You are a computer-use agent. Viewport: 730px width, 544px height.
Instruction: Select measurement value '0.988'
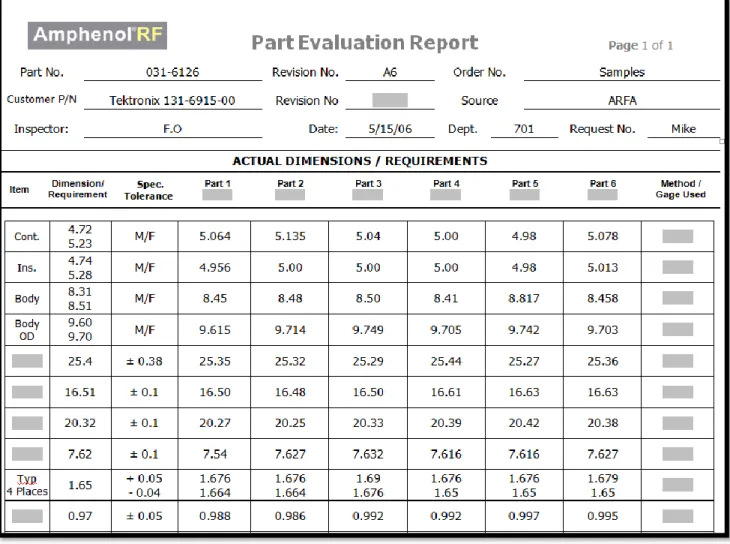[x=215, y=516]
